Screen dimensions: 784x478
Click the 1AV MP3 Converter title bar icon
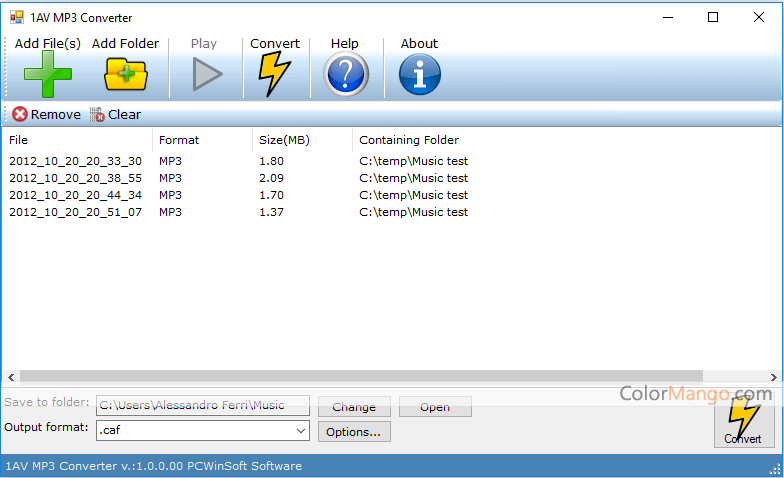pos(16,18)
